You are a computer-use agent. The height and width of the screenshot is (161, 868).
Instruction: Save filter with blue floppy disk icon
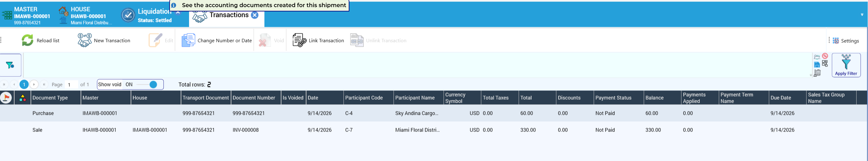click(x=817, y=65)
